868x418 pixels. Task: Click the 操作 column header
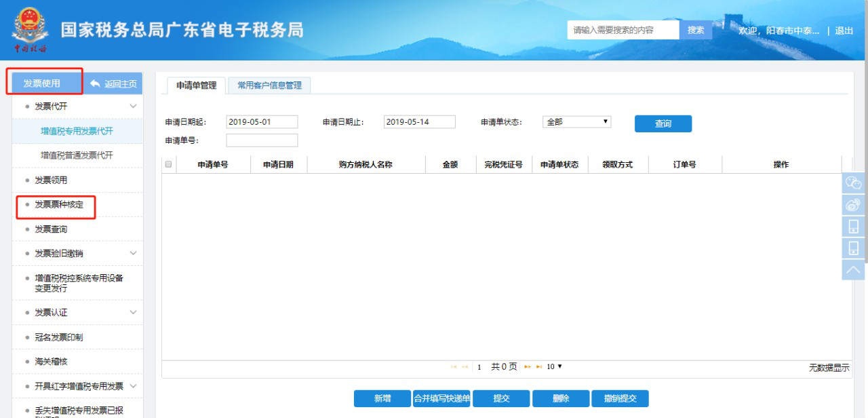(781, 164)
